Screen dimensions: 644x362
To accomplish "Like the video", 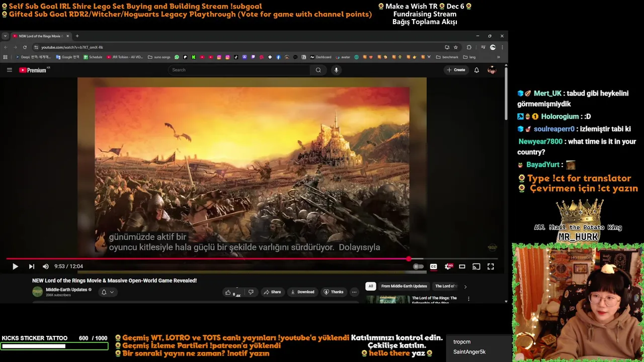I will click(x=232, y=292).
